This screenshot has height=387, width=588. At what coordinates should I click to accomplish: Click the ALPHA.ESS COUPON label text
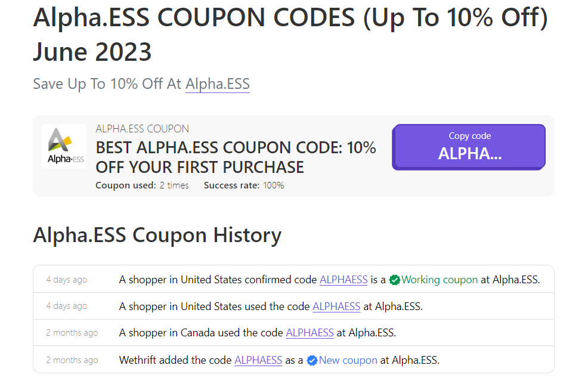[141, 128]
